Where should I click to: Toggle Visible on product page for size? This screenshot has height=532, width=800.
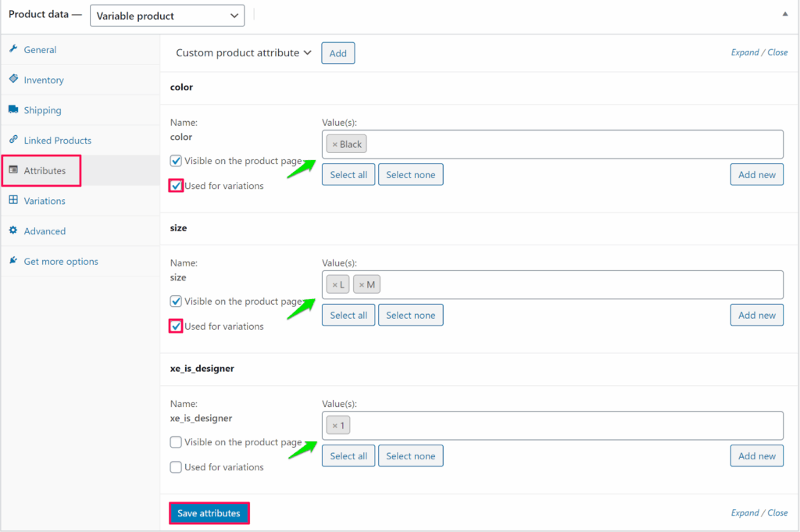(x=177, y=302)
